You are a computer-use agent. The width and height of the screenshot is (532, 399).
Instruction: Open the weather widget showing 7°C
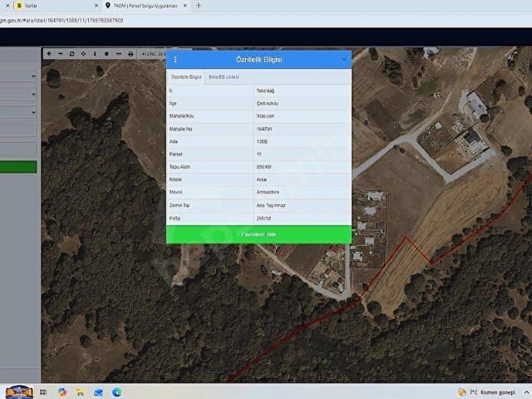click(x=486, y=392)
